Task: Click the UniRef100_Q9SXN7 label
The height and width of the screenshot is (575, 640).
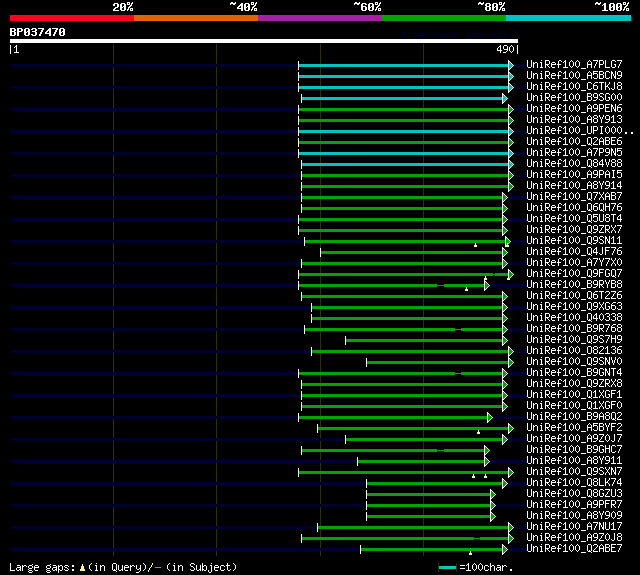Action: 574,472
